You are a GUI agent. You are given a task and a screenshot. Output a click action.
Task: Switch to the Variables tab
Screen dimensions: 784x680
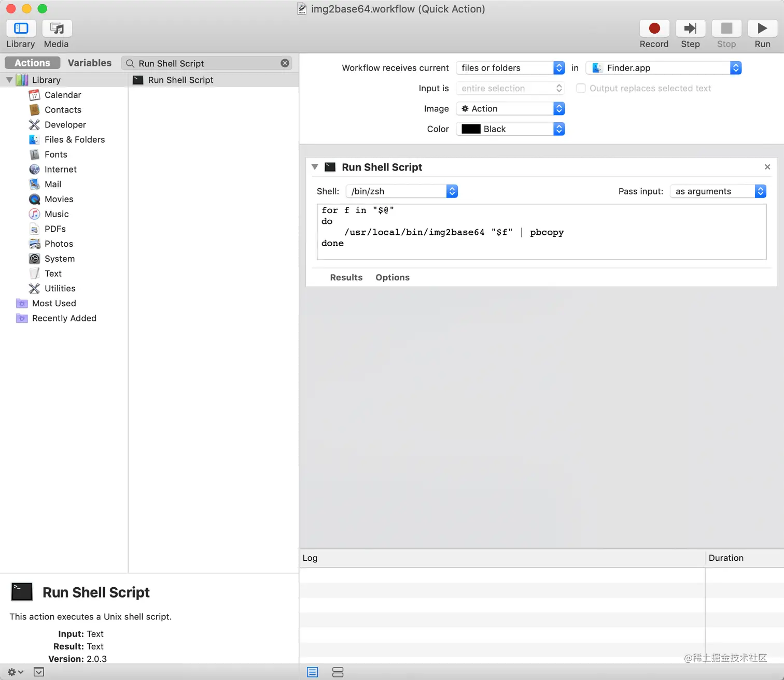click(89, 62)
